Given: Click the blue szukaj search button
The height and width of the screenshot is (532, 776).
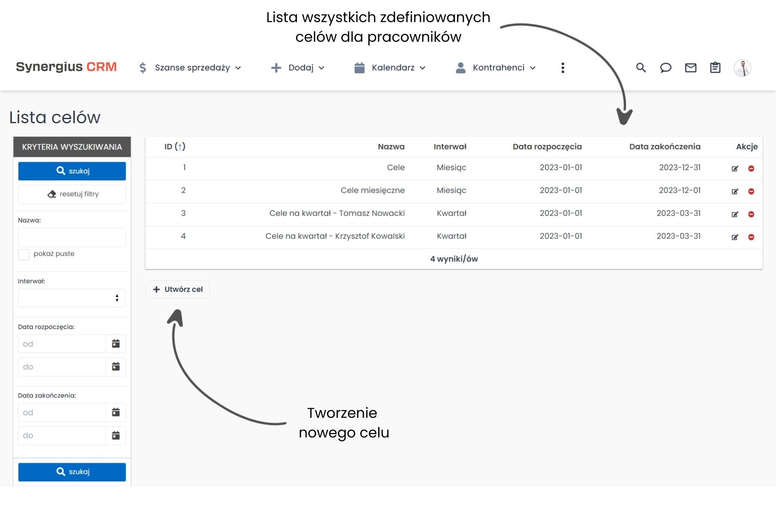Looking at the screenshot, I should tap(72, 171).
